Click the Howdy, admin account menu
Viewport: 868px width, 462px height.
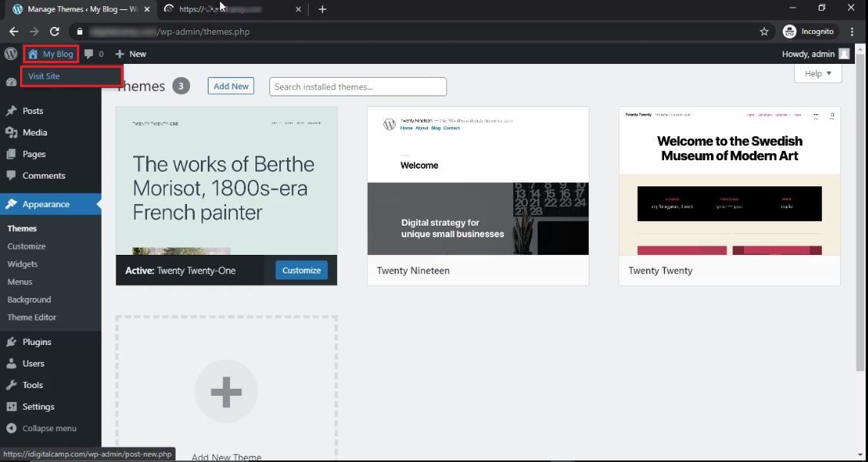coord(815,54)
